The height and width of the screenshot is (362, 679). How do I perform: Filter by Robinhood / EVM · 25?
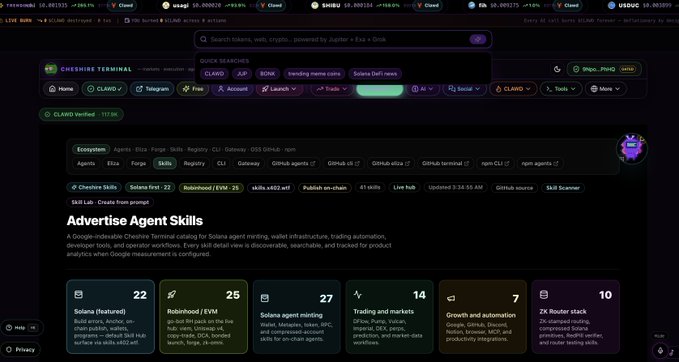[211, 188]
